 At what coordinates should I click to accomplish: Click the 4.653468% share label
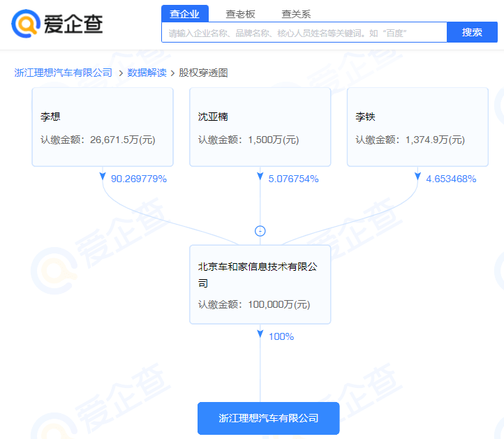point(451,179)
